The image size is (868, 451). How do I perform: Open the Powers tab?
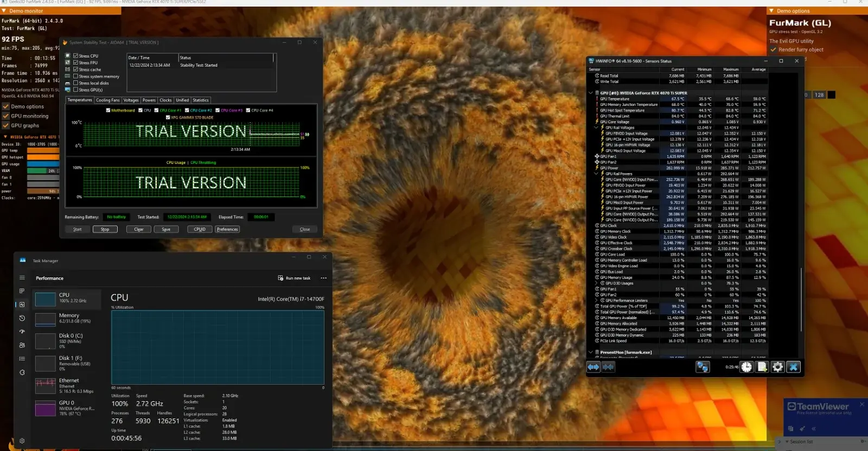pyautogui.click(x=149, y=100)
